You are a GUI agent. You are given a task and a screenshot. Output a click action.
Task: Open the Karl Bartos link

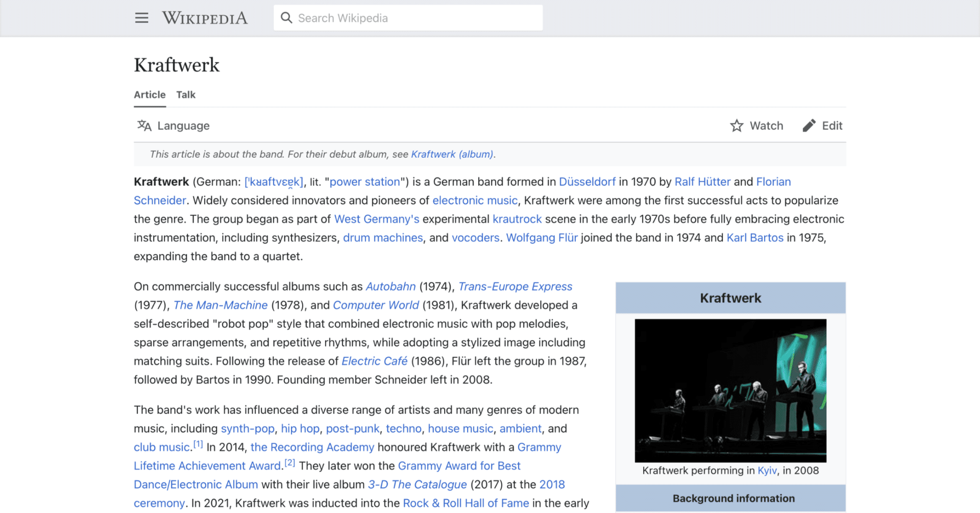coord(755,238)
